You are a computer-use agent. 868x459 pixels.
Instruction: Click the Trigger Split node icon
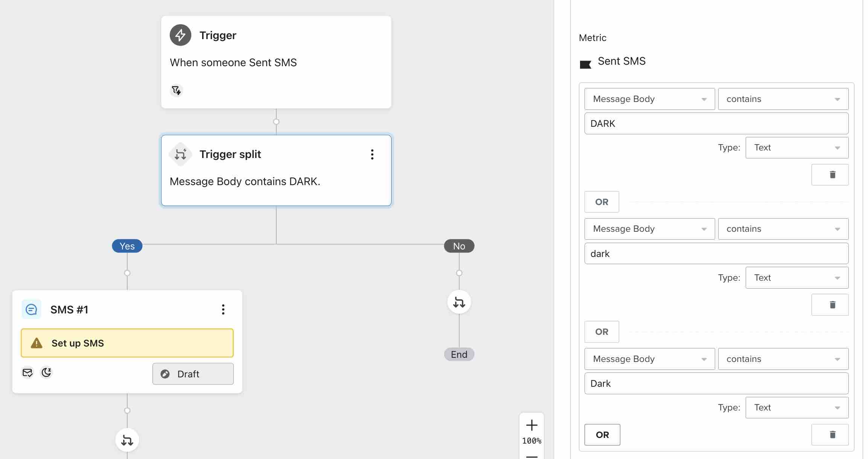point(180,154)
